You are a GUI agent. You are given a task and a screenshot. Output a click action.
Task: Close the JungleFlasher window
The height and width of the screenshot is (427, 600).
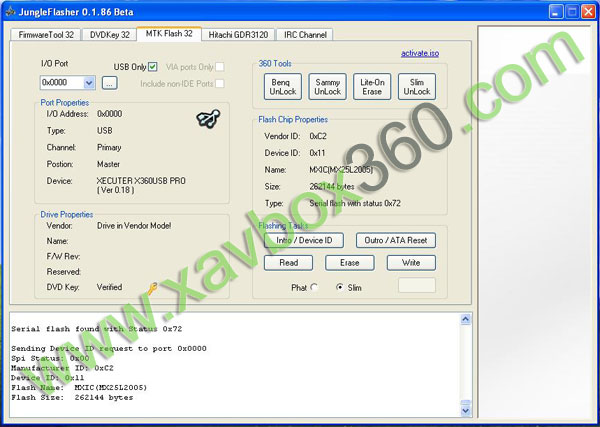point(588,12)
